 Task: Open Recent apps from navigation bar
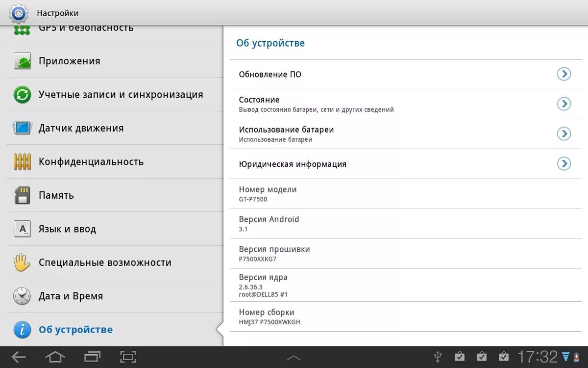click(x=92, y=357)
